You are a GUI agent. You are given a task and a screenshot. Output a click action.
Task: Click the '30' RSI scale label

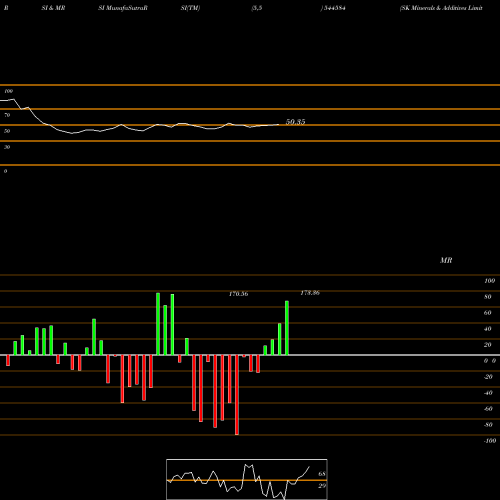click(7, 147)
